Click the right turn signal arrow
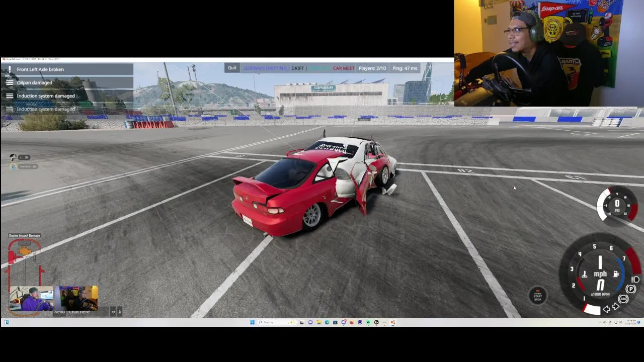This screenshot has width=644, height=362. click(x=616, y=307)
